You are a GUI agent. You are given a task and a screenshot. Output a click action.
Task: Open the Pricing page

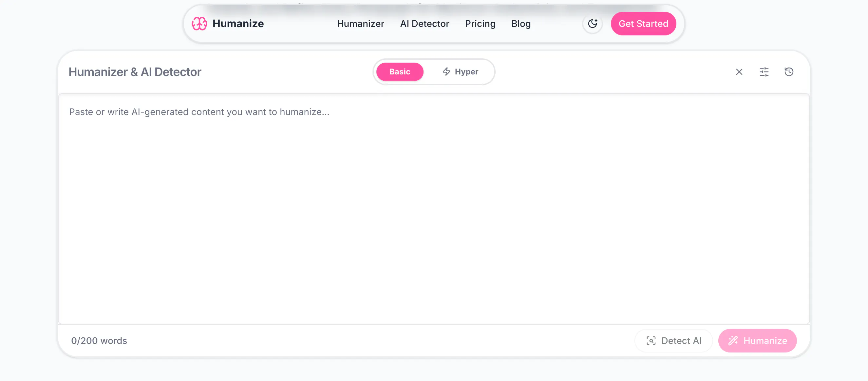[x=480, y=24]
